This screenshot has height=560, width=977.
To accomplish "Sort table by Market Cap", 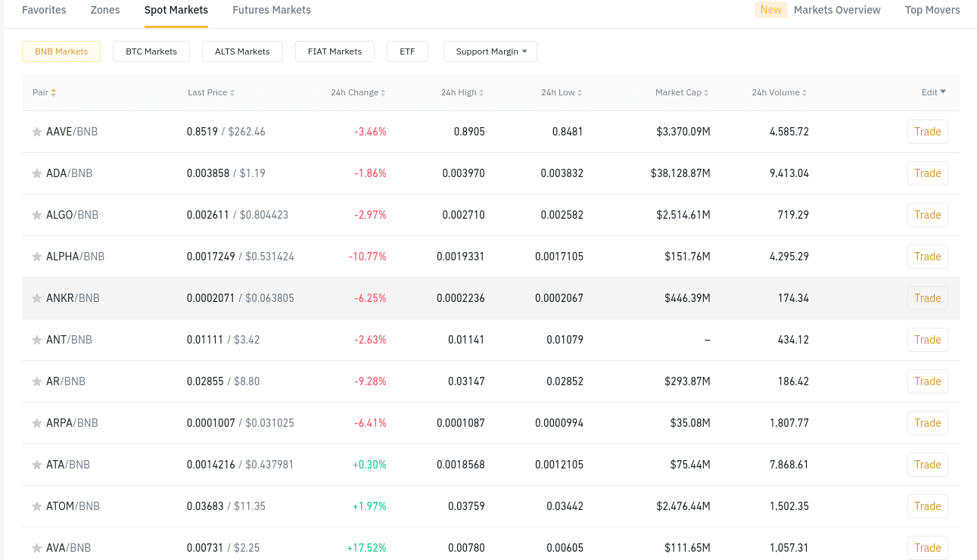I will pos(682,92).
